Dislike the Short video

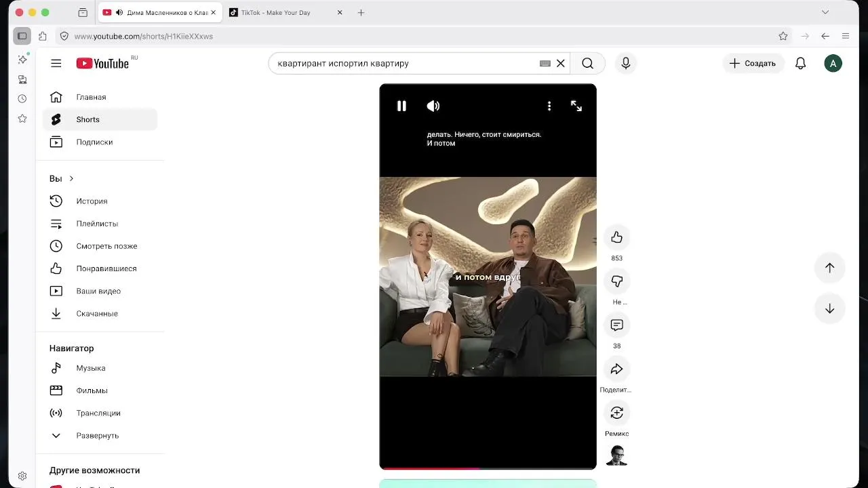[616, 281]
